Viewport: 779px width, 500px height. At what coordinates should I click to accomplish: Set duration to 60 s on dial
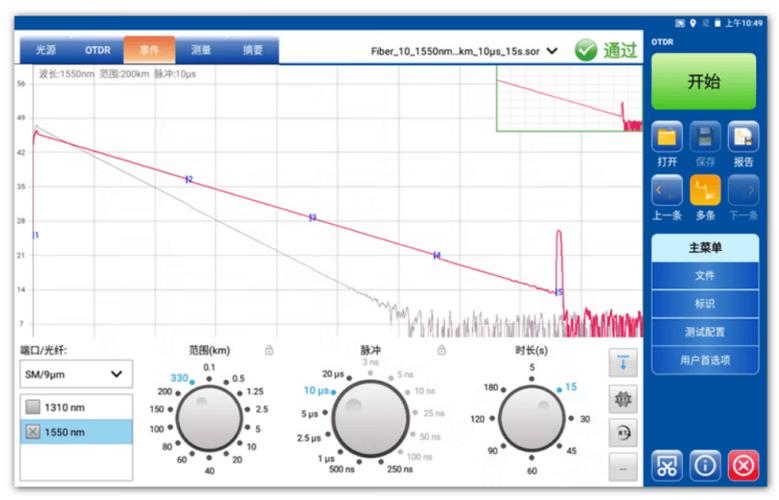click(532, 470)
